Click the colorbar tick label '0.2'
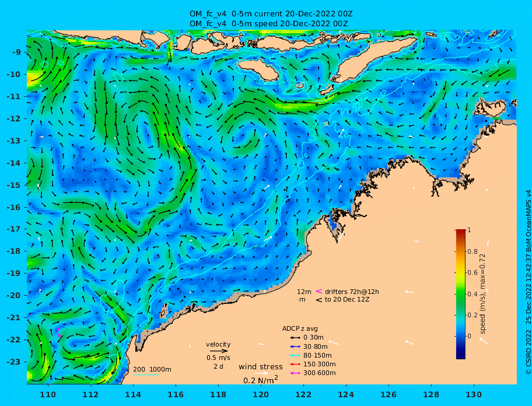The width and height of the screenshot is (532, 406). click(x=473, y=315)
